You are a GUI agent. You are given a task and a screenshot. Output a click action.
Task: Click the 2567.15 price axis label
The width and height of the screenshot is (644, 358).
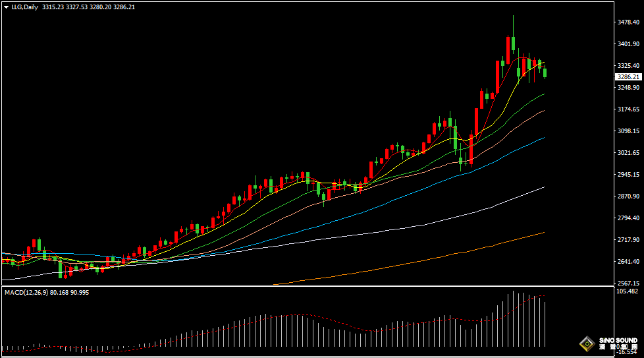628,283
